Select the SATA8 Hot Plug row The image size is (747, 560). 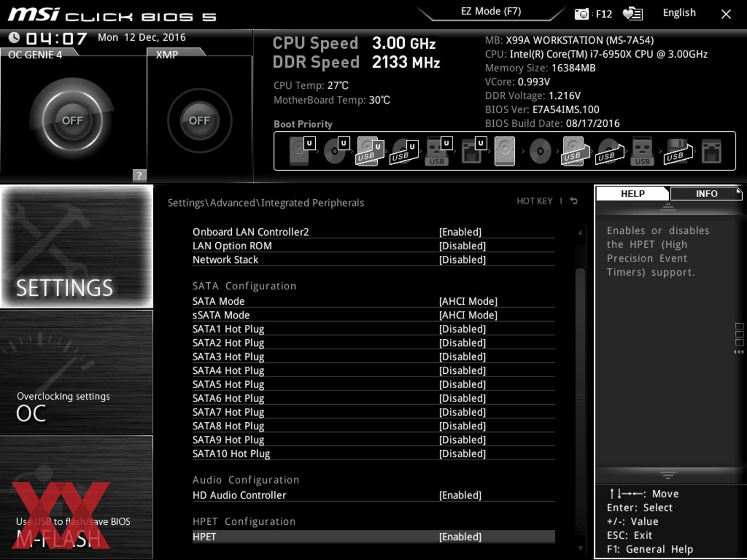[374, 426]
